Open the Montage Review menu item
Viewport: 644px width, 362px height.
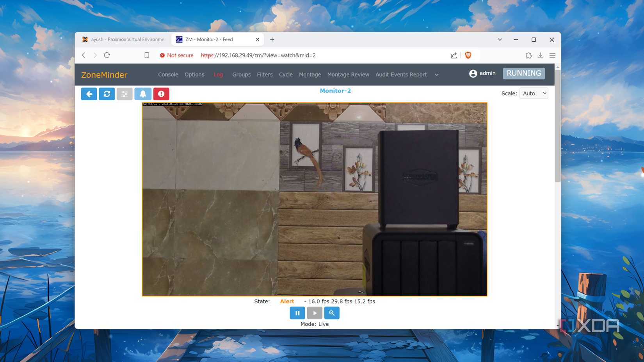[348, 75]
